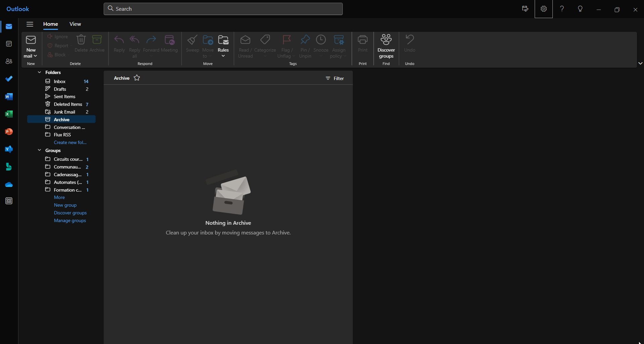Launch Excel from the app sidebar
Screen dimensions: 644x344
(x=9, y=114)
